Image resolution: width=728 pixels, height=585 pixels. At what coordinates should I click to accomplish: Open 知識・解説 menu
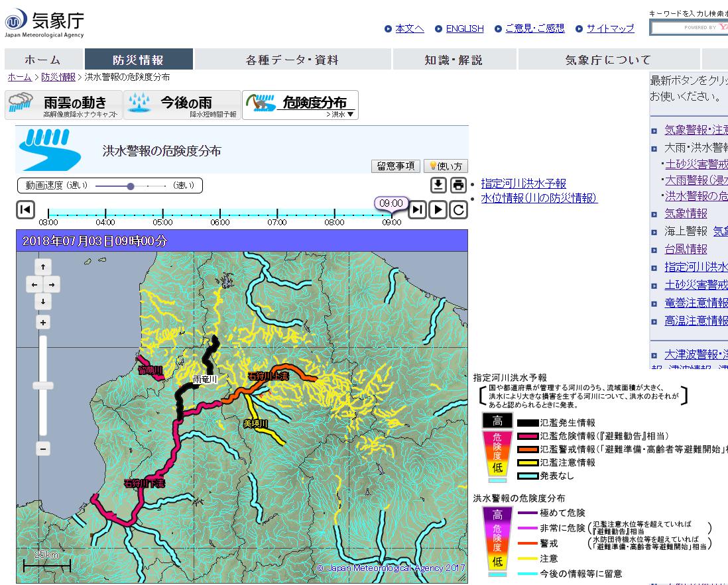click(x=454, y=60)
